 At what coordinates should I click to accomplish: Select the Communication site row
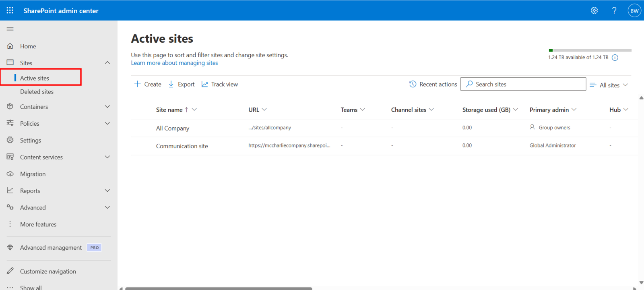click(384, 145)
